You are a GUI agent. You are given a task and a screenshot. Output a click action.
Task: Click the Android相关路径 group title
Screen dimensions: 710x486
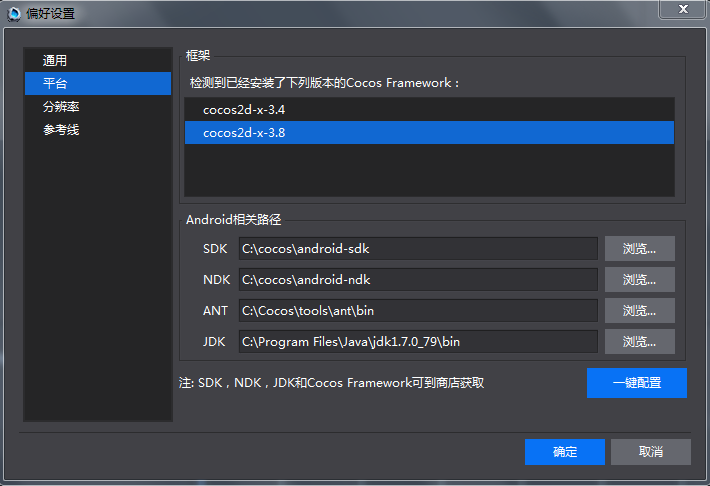[234, 220]
